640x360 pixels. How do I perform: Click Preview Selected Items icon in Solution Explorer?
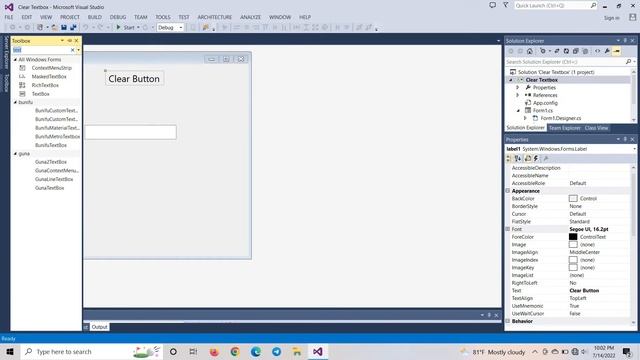[x=616, y=51]
